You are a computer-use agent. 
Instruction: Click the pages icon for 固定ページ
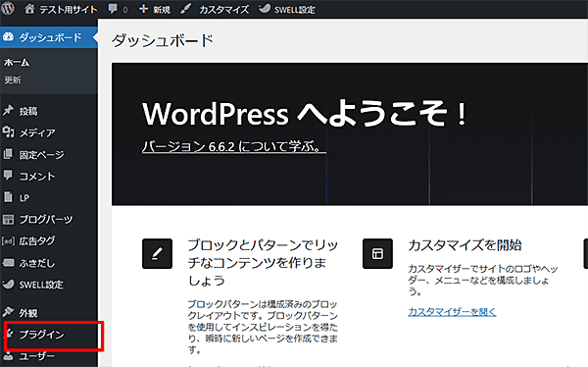click(8, 154)
